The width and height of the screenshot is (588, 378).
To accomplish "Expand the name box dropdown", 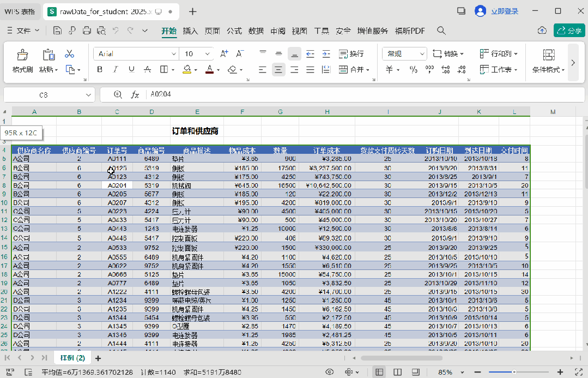I will (x=88, y=95).
